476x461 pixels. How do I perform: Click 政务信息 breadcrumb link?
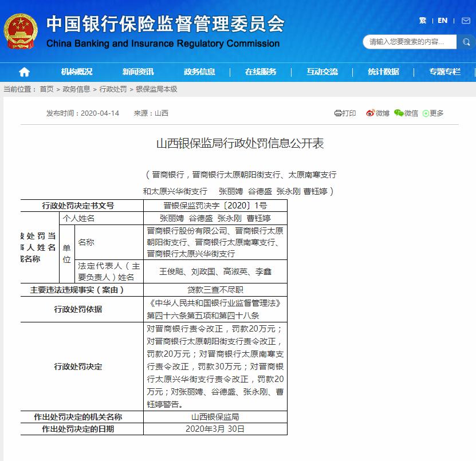tap(76, 89)
